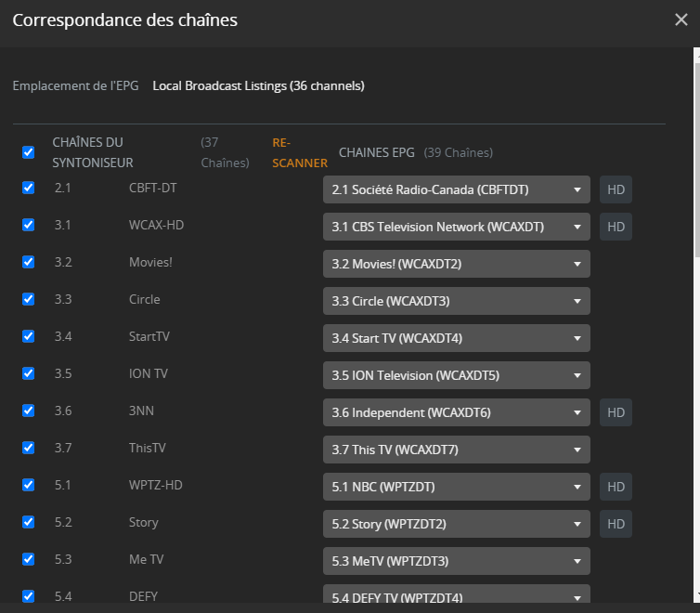Open the 5.4 DEFY TV dropdown
700x613 pixels.
coord(456,595)
